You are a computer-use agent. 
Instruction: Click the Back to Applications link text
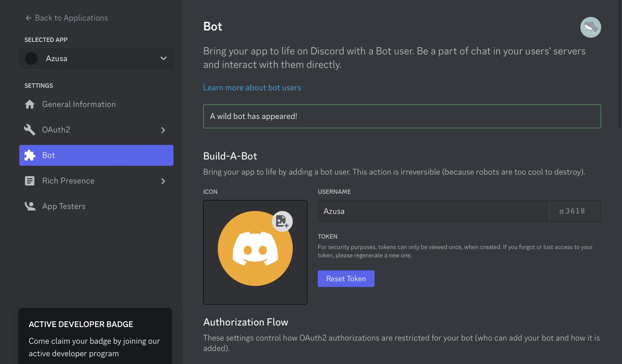tap(71, 18)
